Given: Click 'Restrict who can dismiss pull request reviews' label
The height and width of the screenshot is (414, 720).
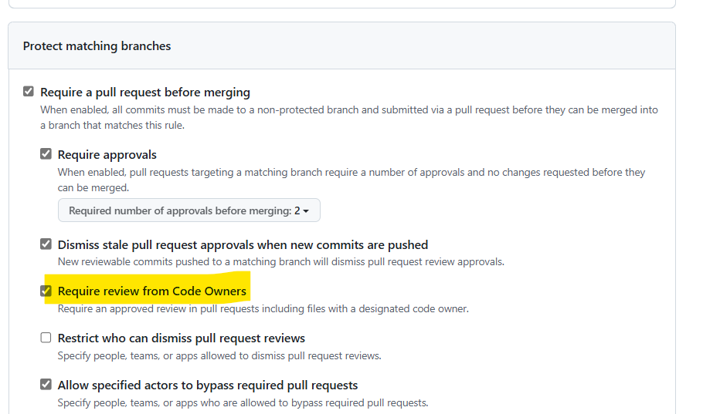Looking at the screenshot, I should tap(181, 338).
